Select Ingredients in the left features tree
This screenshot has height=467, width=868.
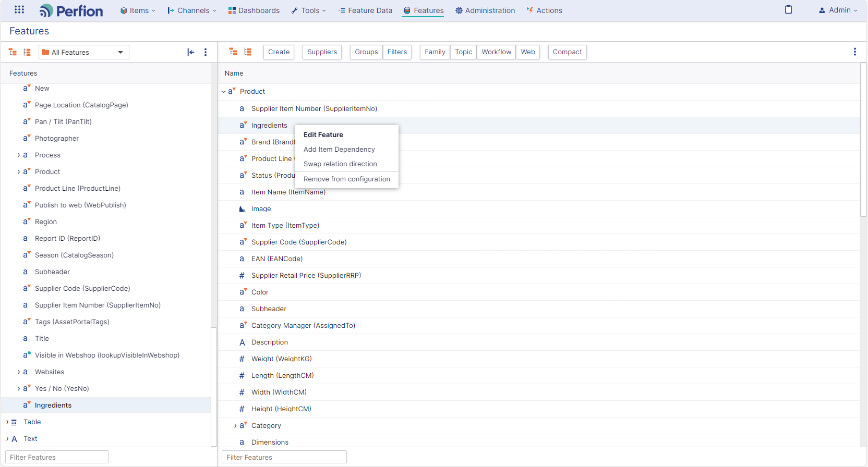(106, 405)
